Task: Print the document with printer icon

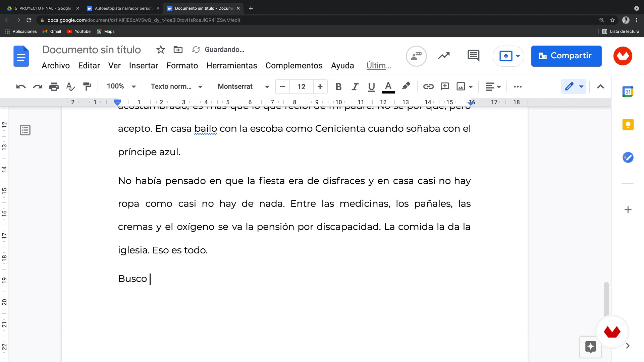Action: [x=54, y=86]
